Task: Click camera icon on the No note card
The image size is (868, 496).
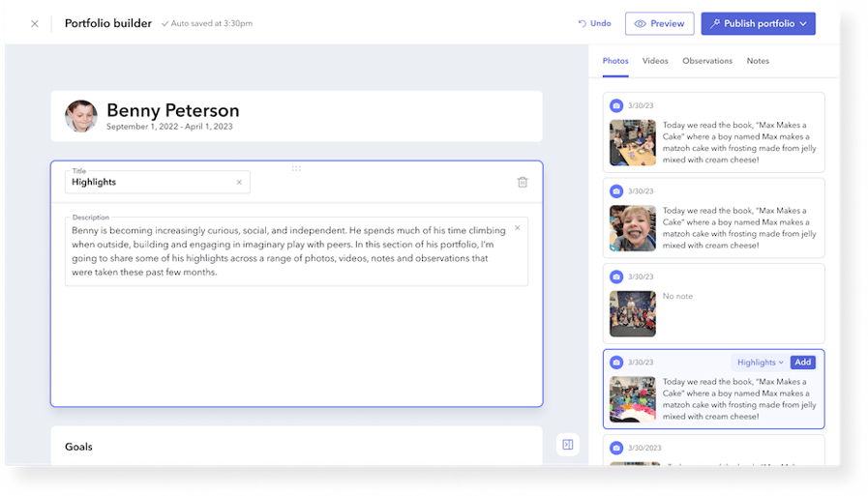Action: [x=615, y=277]
